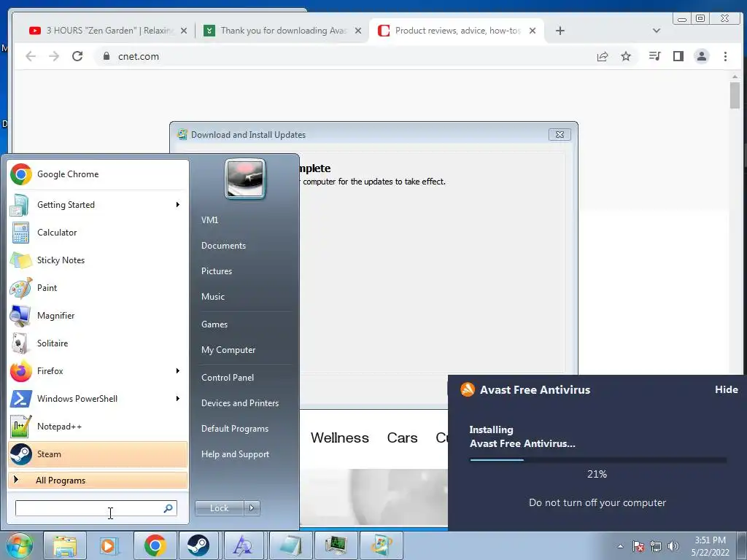Open Games from the Start menu
This screenshot has width=747, height=560.
click(214, 324)
